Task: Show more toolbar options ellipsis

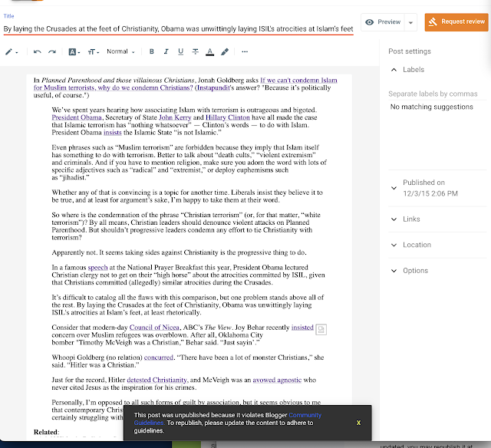Action: (245, 51)
